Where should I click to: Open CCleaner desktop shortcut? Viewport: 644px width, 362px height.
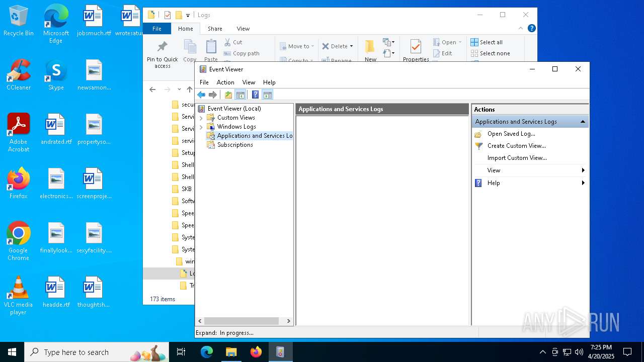coord(19,75)
